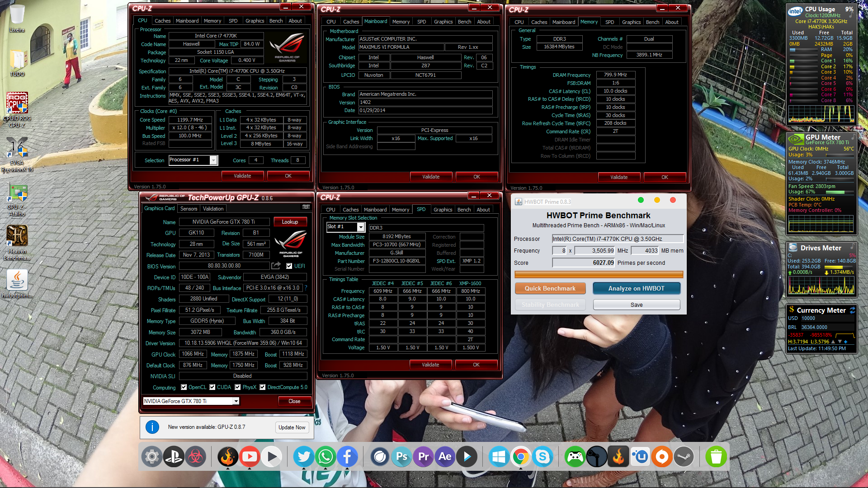Click the Analyze on HWBOT button
Screen dimensions: 868x488
click(x=637, y=288)
